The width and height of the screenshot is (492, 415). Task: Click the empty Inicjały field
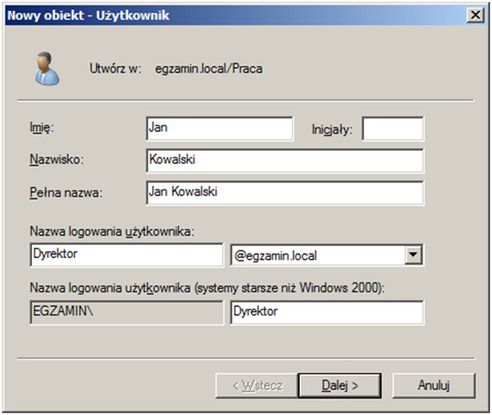point(393,129)
